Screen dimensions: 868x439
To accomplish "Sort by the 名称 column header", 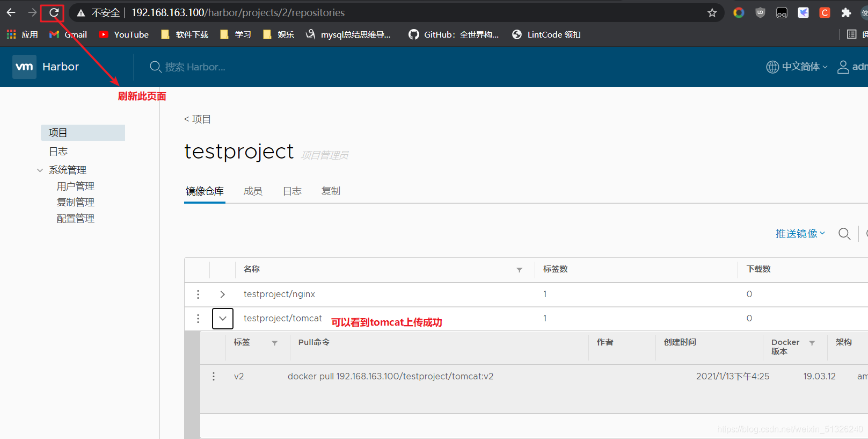I will [x=252, y=269].
